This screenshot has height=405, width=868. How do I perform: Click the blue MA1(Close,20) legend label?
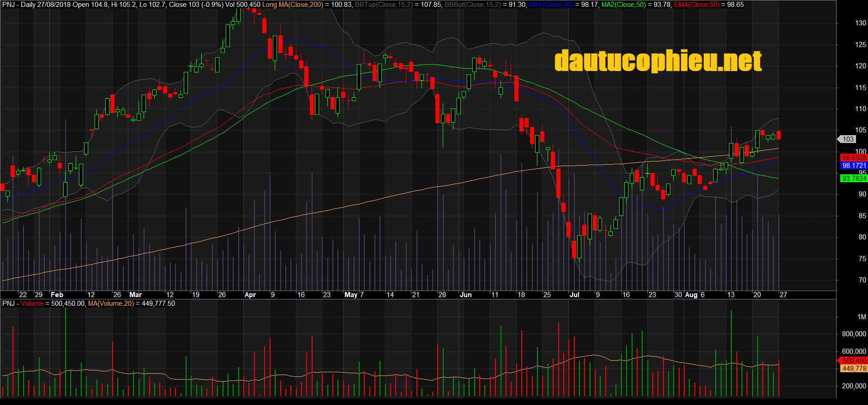coord(550,5)
